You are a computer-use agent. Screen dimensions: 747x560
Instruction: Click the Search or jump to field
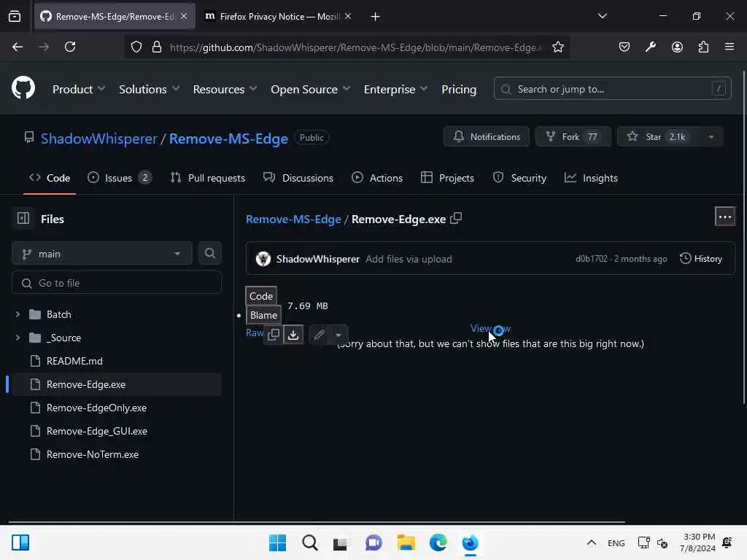612,88
